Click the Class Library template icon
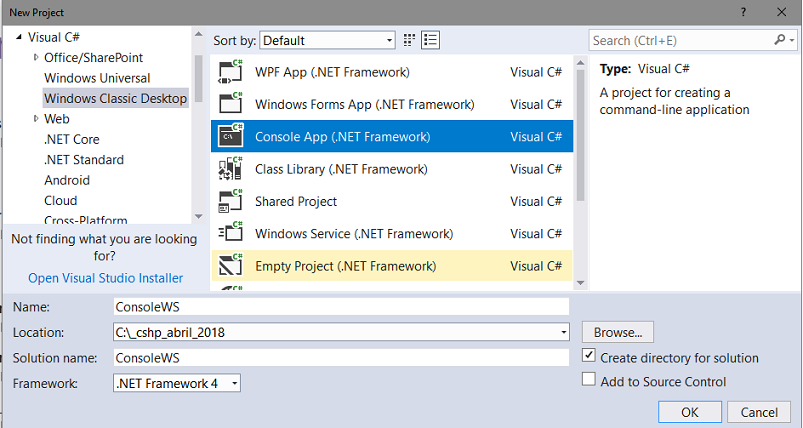 pyautogui.click(x=231, y=169)
